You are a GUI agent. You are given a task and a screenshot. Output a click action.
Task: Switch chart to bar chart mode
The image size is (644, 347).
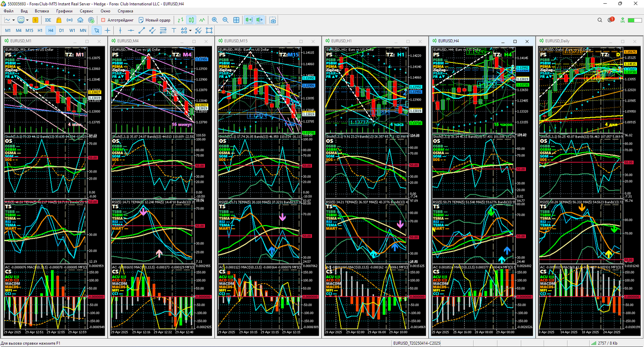[x=181, y=20]
